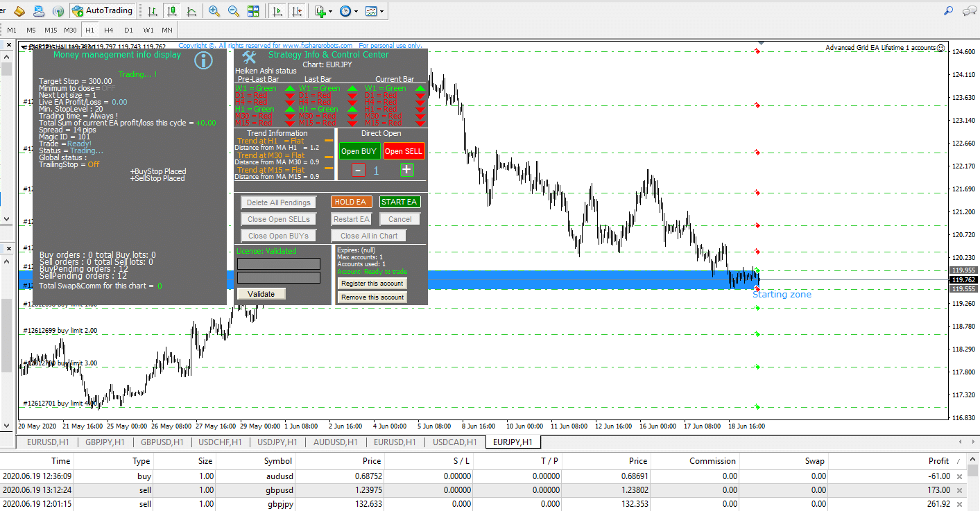The image size is (980, 511).
Task: Click Remove this account button
Action: click(x=372, y=297)
